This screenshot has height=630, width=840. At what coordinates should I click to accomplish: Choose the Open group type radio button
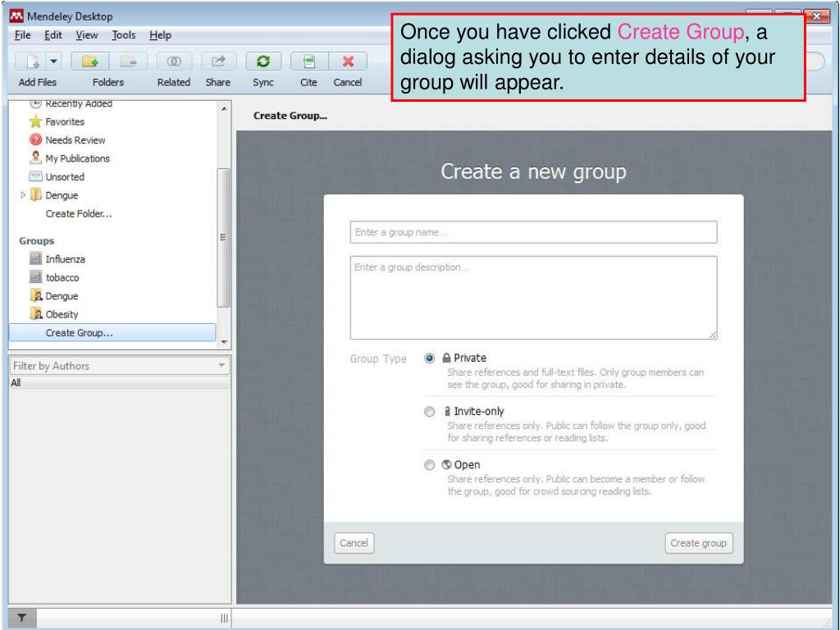[x=429, y=465]
